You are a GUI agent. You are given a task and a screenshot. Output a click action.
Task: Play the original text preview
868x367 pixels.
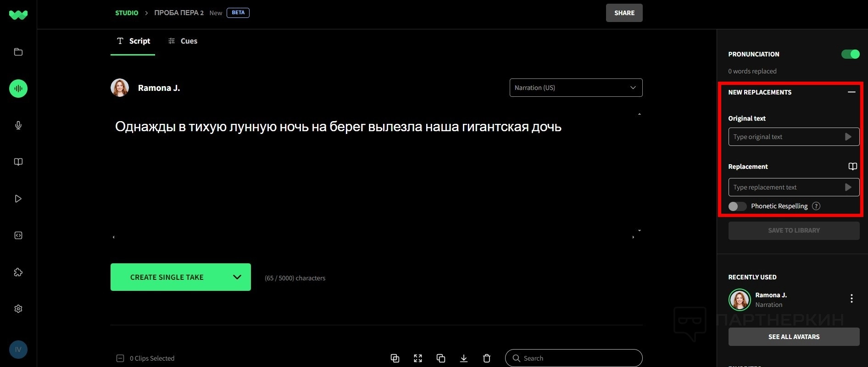click(x=848, y=137)
